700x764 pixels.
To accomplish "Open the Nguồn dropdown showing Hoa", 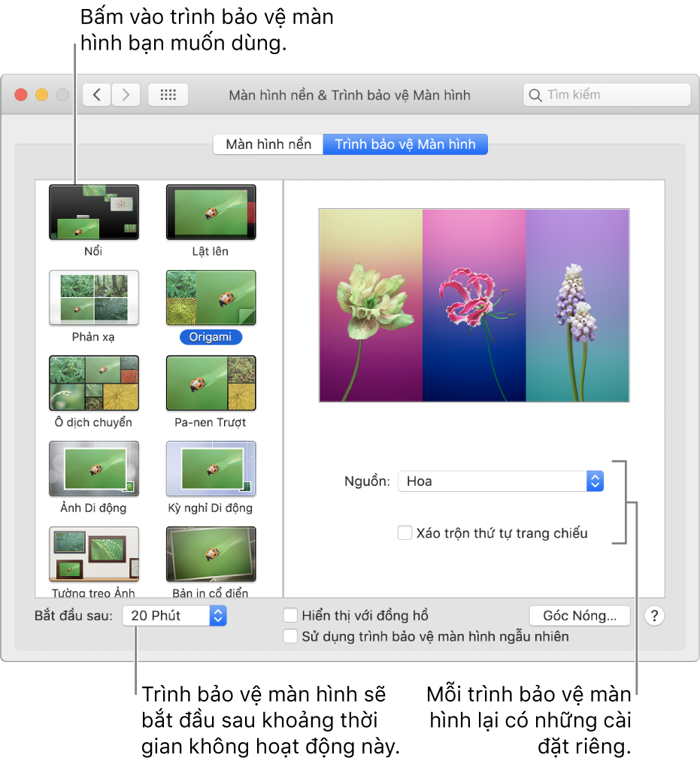I will [500, 481].
